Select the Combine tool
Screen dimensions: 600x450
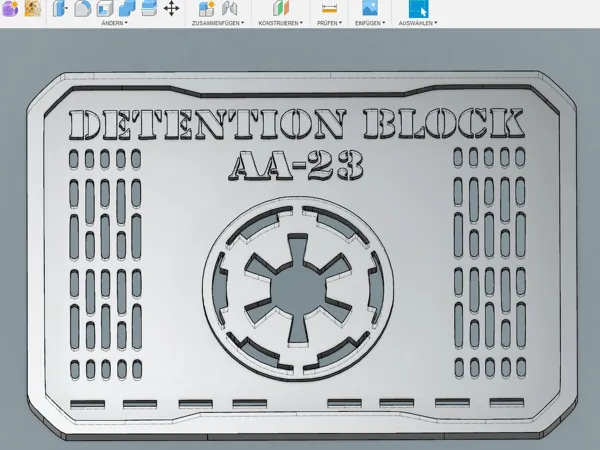tap(127, 8)
